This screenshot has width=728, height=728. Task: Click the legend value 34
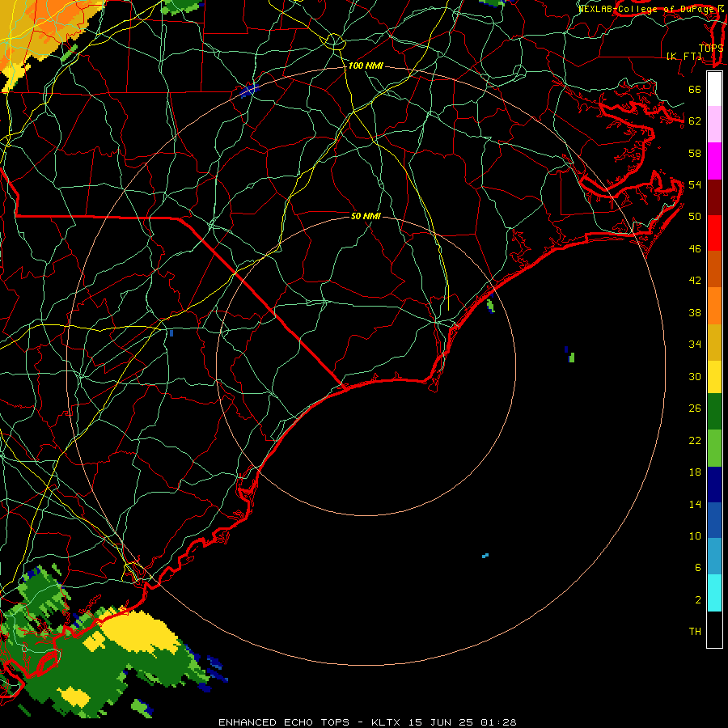tap(695, 344)
